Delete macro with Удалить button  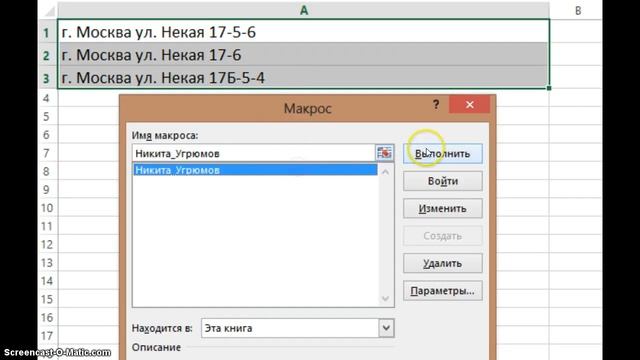coord(443,263)
